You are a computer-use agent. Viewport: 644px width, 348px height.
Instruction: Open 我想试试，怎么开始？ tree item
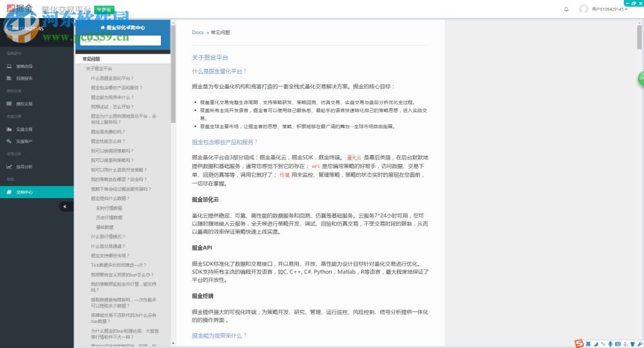(x=112, y=107)
